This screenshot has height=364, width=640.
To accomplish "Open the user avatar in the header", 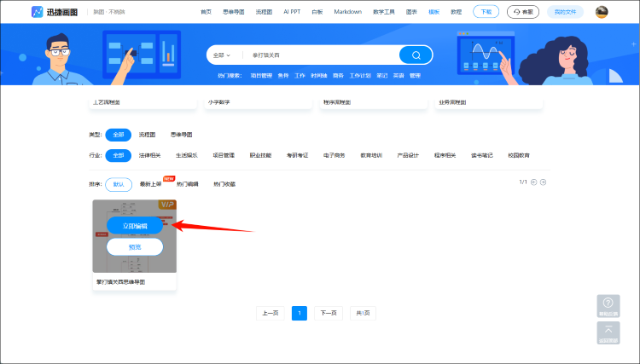I will click(602, 12).
